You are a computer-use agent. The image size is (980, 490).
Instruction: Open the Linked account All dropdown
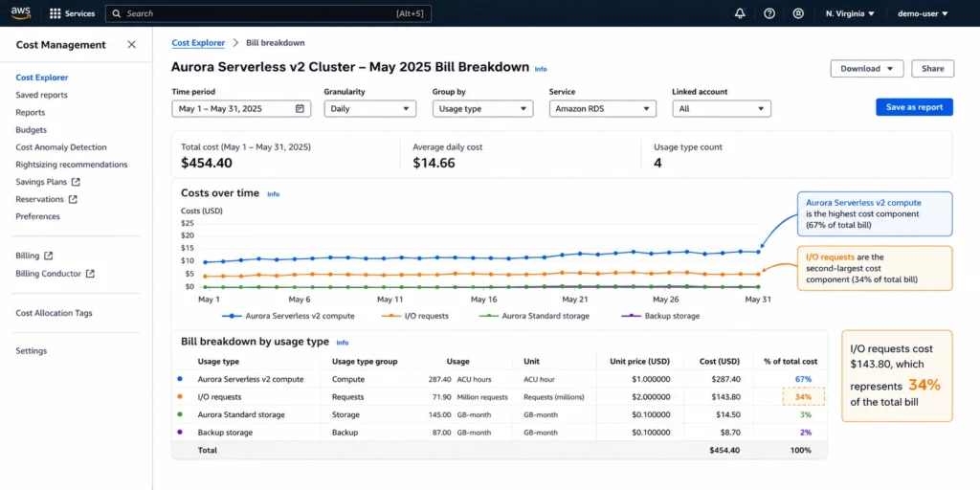pyautogui.click(x=722, y=109)
